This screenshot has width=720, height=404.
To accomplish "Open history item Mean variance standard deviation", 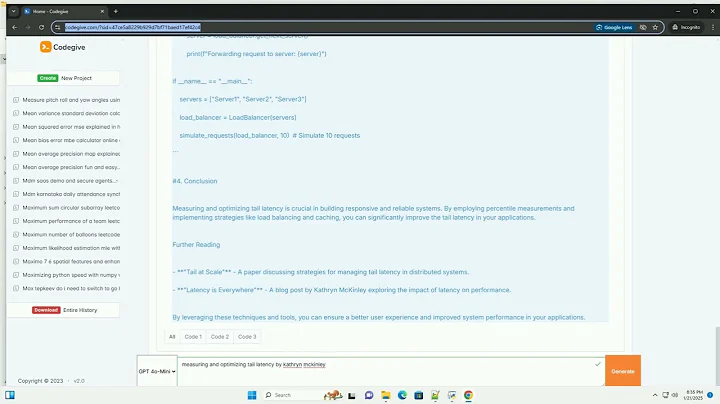I will (71, 113).
